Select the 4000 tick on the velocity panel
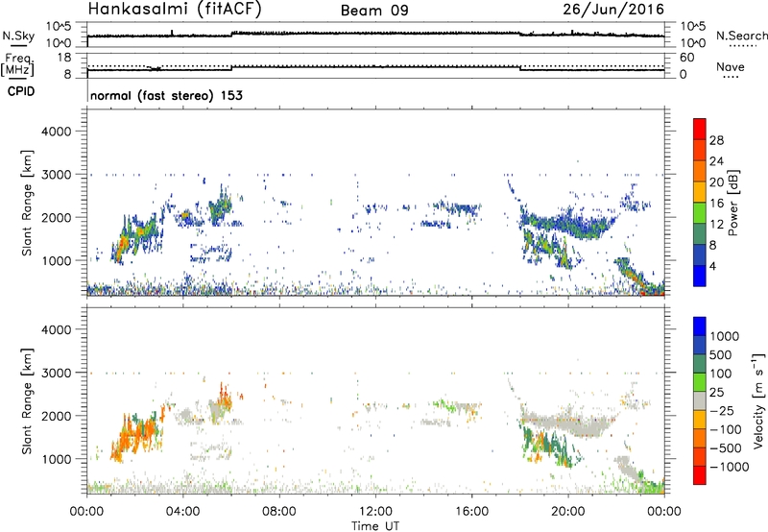The height and width of the screenshot is (532, 768). [57, 329]
